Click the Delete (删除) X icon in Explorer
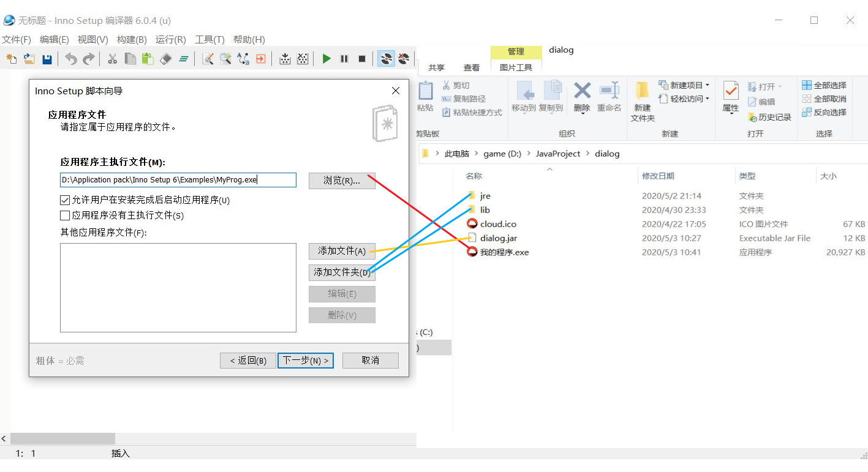The image size is (868, 472). click(582, 91)
